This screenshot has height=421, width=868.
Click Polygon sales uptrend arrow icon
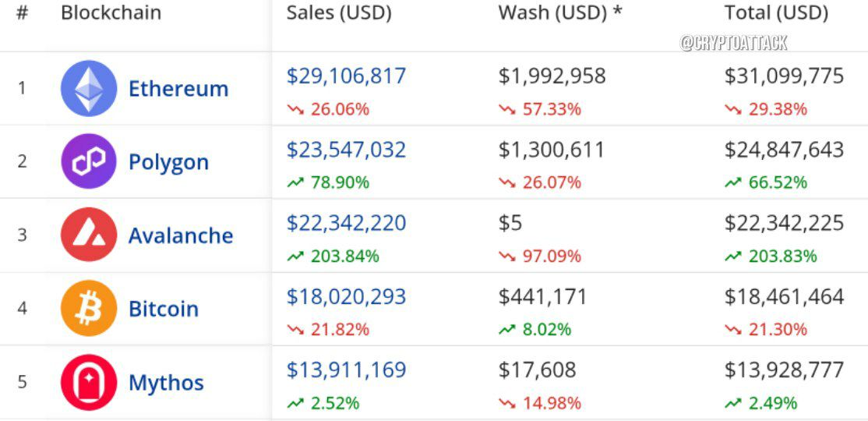[x=295, y=182]
